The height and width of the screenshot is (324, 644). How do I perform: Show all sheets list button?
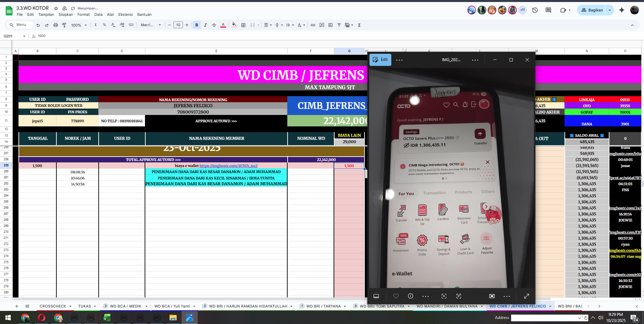click(27, 306)
